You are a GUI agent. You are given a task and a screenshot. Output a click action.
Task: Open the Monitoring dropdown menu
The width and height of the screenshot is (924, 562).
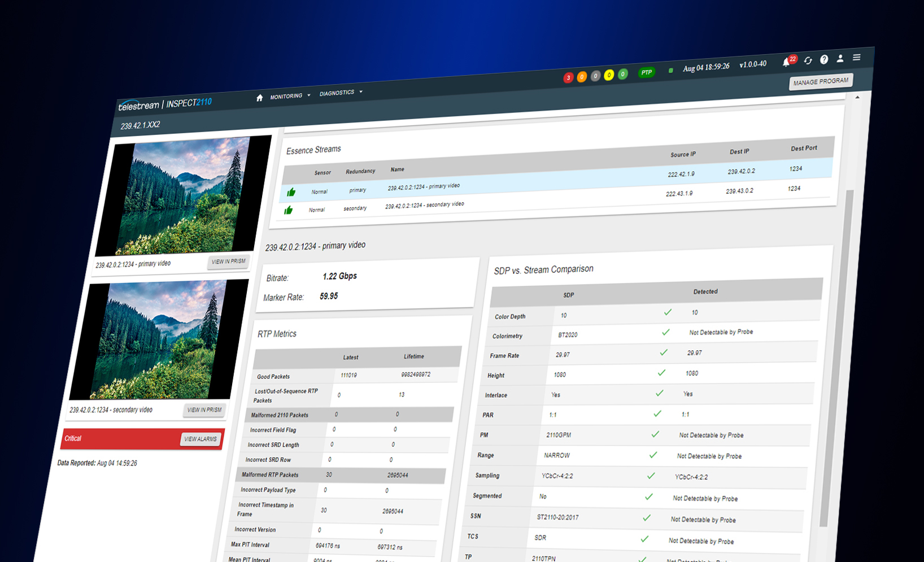point(290,96)
